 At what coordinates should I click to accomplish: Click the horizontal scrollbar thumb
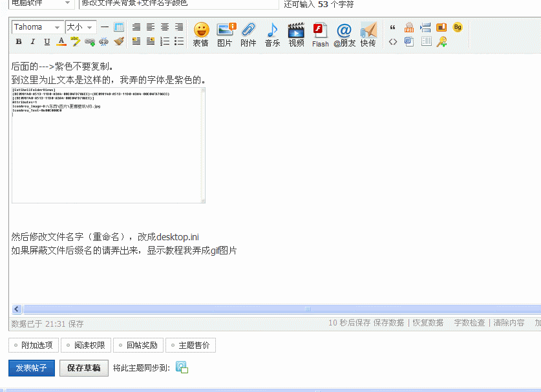point(282,309)
